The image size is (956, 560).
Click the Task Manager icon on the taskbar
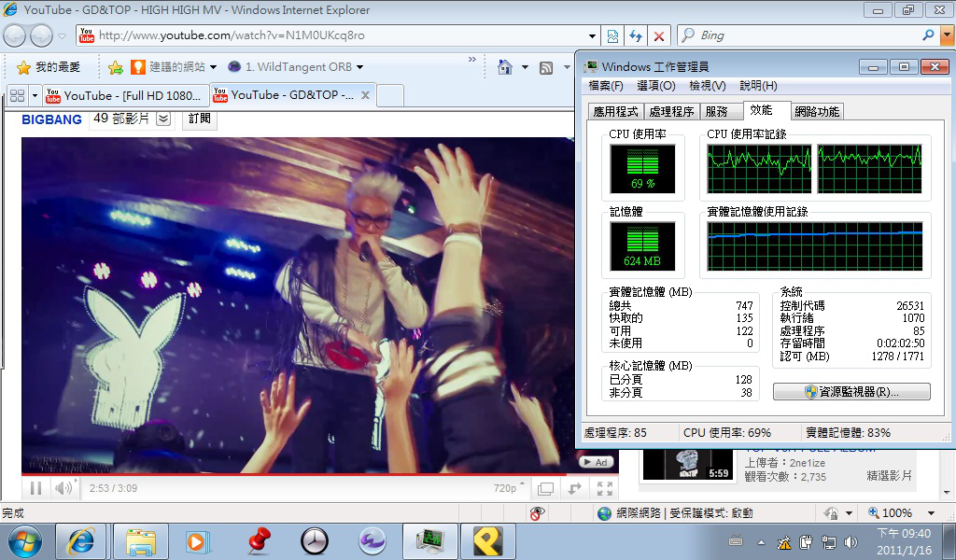point(429,541)
